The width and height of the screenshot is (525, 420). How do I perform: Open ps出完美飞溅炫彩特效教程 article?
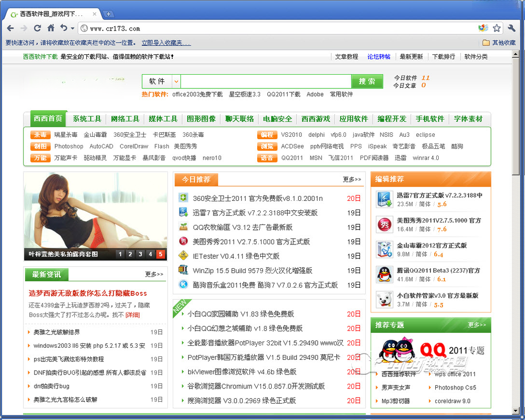coord(68,359)
